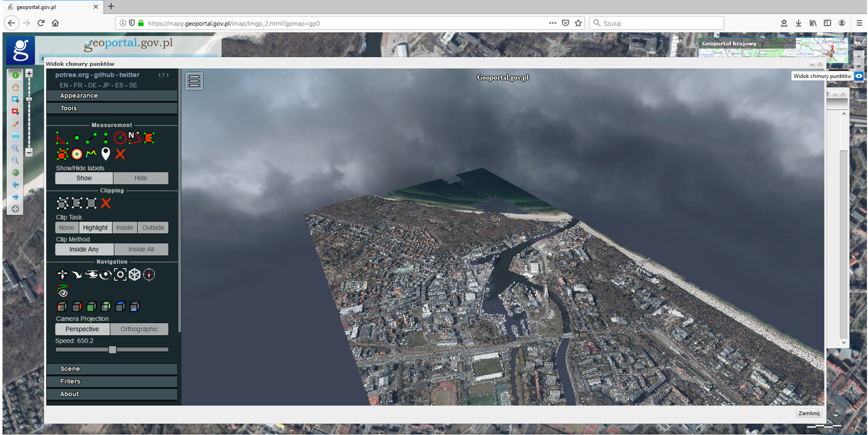
Task: Expand the Scene section
Action: [112, 369]
